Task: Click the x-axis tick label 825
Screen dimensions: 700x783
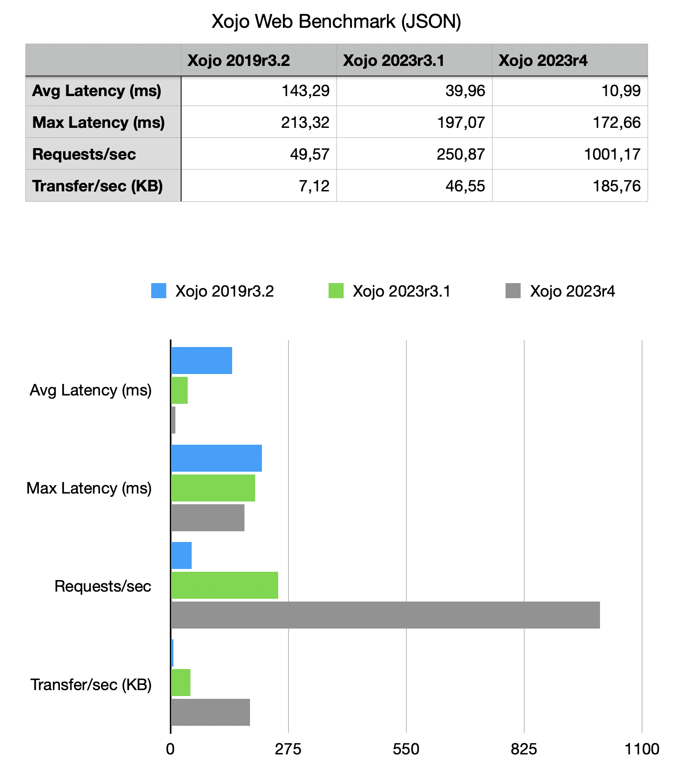Action: point(524,749)
